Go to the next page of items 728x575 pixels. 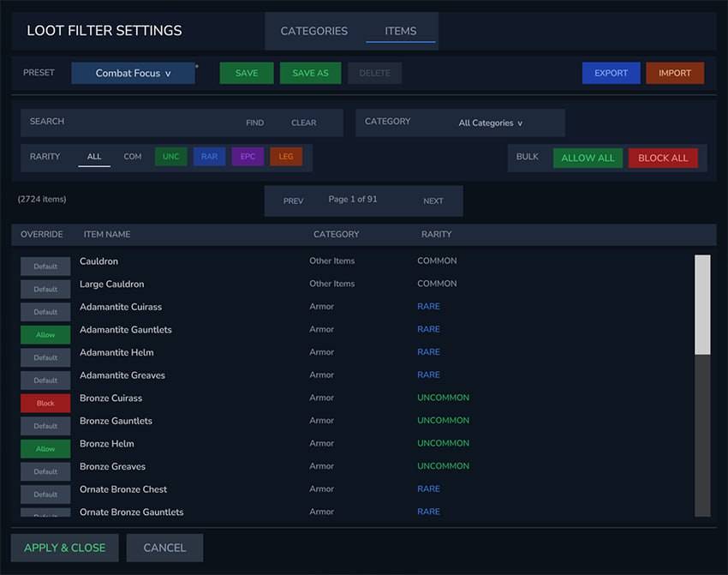(x=433, y=201)
